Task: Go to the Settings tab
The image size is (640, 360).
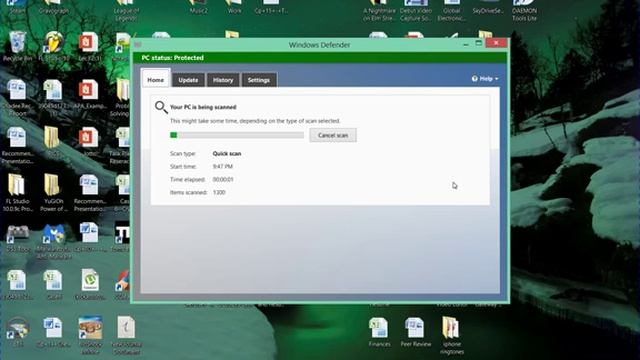Action: (x=259, y=80)
